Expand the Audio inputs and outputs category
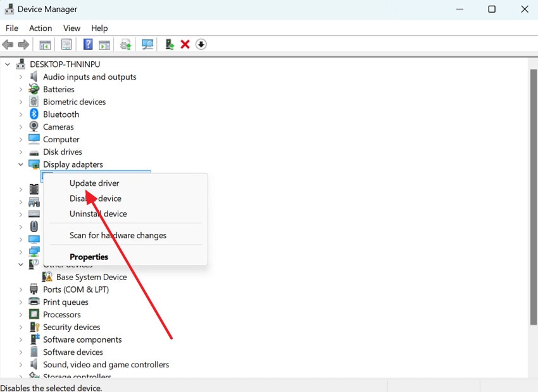Image resolution: width=538 pixels, height=392 pixels. coord(21,77)
